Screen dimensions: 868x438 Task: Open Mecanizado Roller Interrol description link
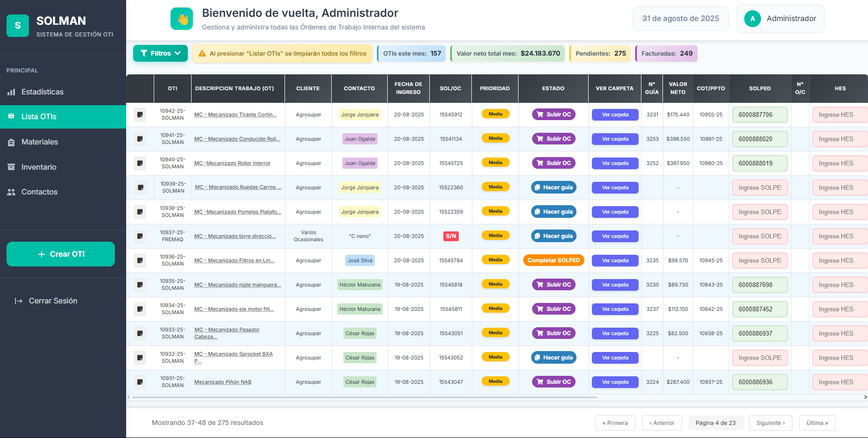click(x=232, y=163)
